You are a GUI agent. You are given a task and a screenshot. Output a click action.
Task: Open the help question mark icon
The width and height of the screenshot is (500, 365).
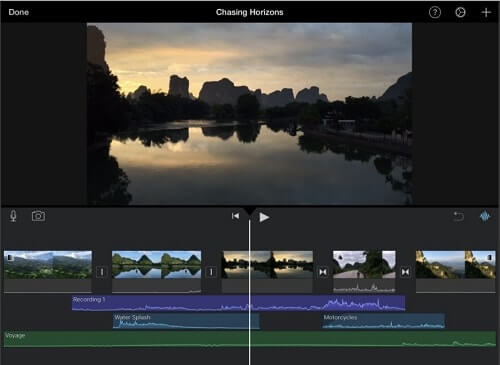pos(435,12)
